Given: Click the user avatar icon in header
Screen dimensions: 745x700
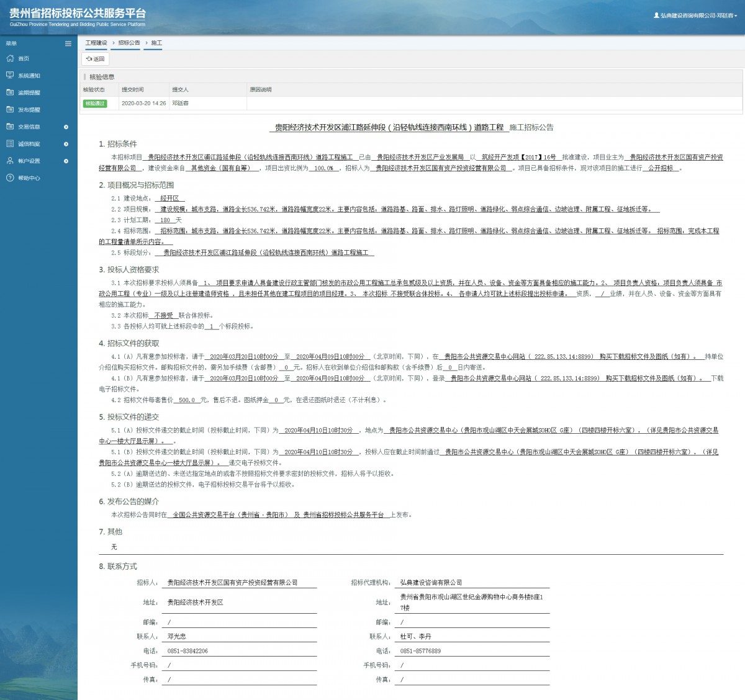Looking at the screenshot, I should pyautogui.click(x=656, y=16).
